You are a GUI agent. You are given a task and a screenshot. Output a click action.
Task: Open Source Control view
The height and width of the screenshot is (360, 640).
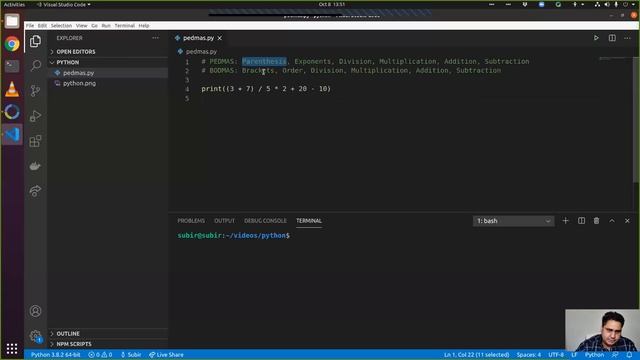tap(36, 91)
